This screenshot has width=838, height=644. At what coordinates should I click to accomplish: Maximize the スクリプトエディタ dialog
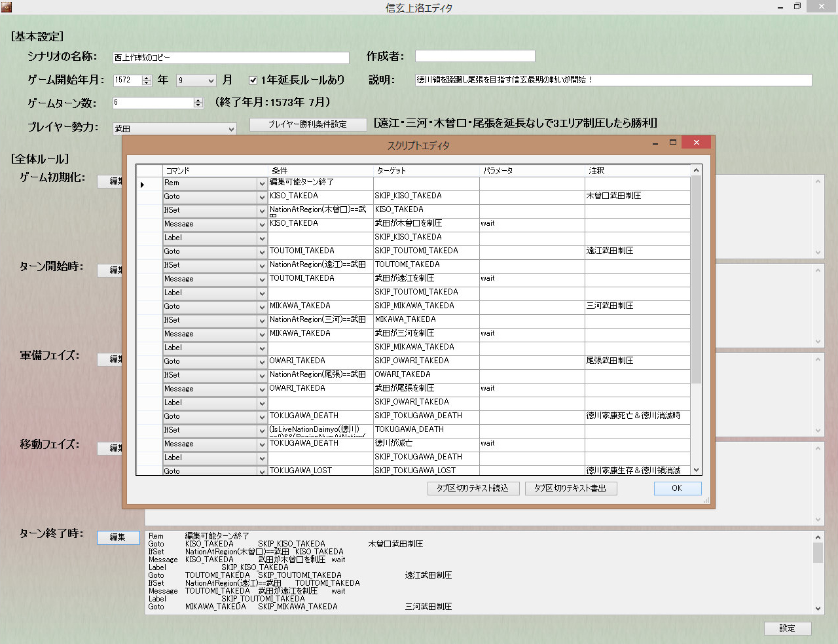tap(672, 142)
